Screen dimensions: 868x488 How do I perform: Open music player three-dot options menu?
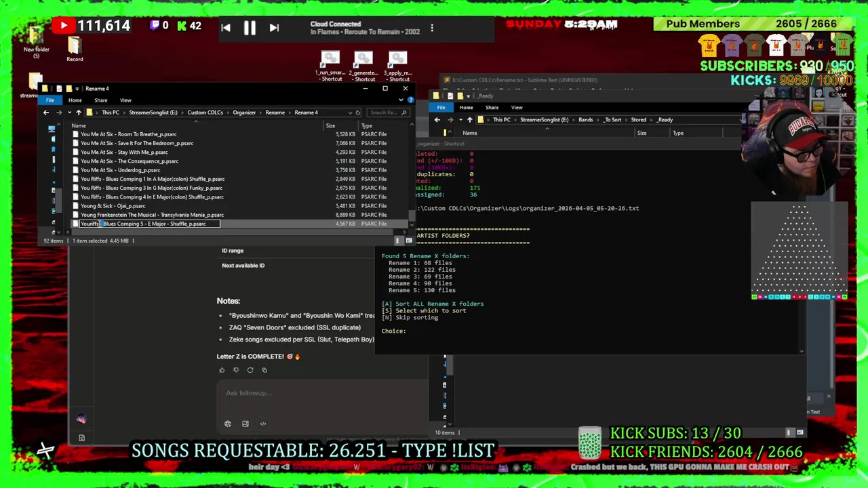[432, 28]
